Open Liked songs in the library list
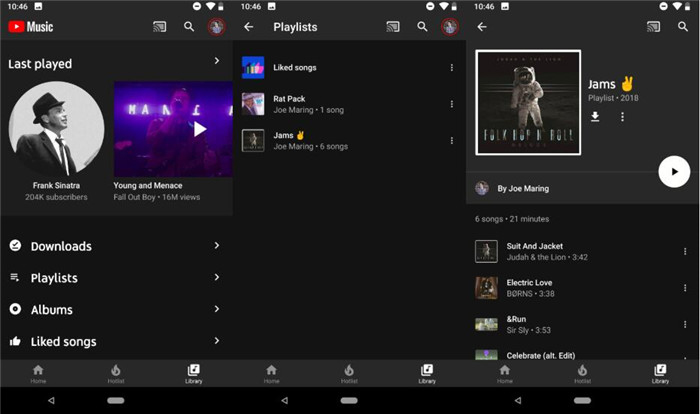This screenshot has width=700, height=414. (x=117, y=341)
